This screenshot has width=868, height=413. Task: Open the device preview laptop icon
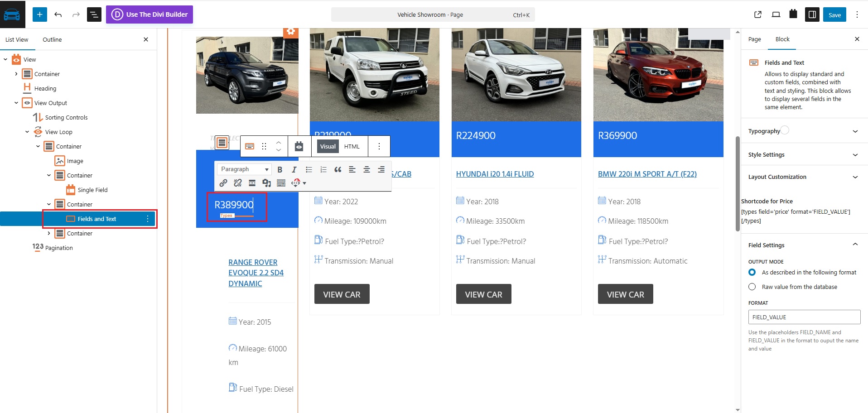776,14
